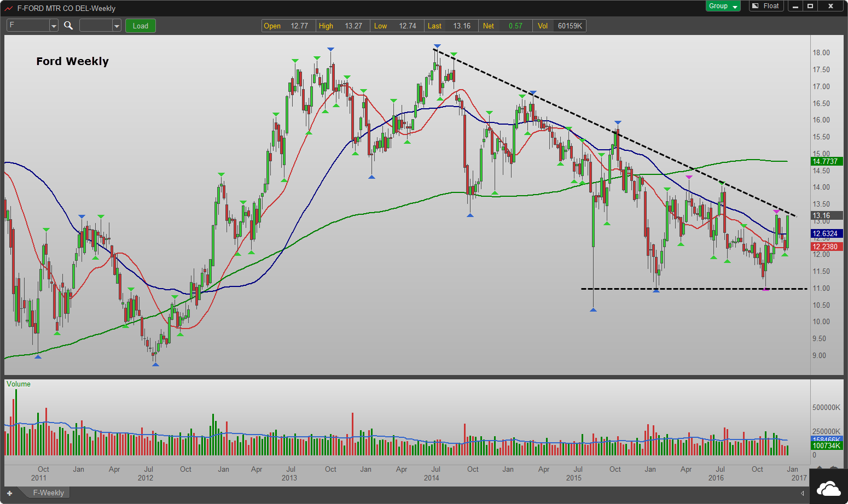Click the Last 13.16 quote field
The image size is (848, 504).
click(451, 26)
